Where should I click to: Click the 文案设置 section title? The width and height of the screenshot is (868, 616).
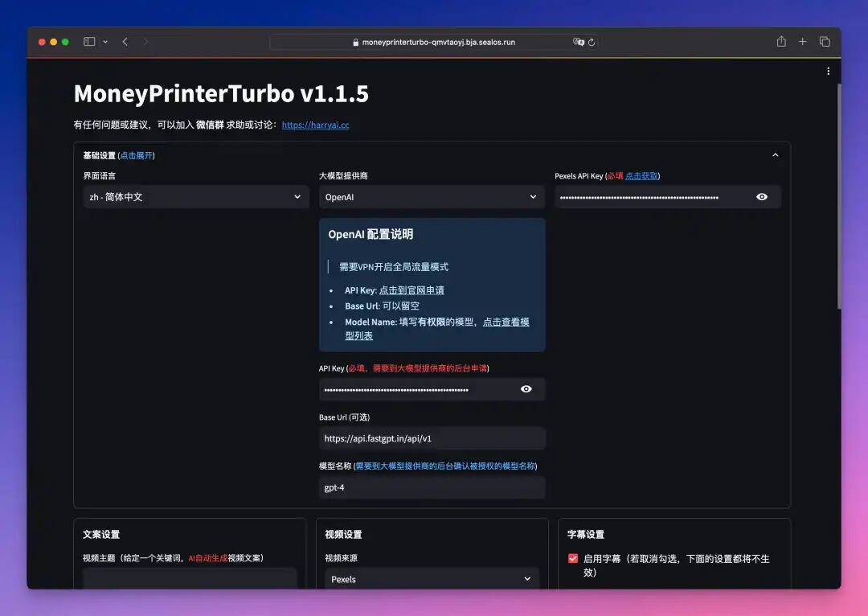[101, 535]
